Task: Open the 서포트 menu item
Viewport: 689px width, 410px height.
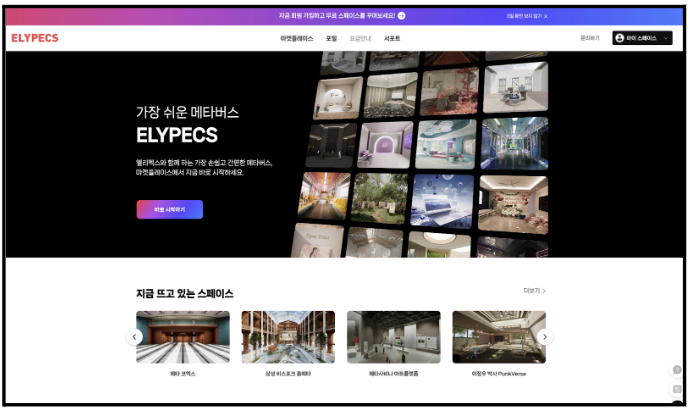Action: tap(392, 39)
